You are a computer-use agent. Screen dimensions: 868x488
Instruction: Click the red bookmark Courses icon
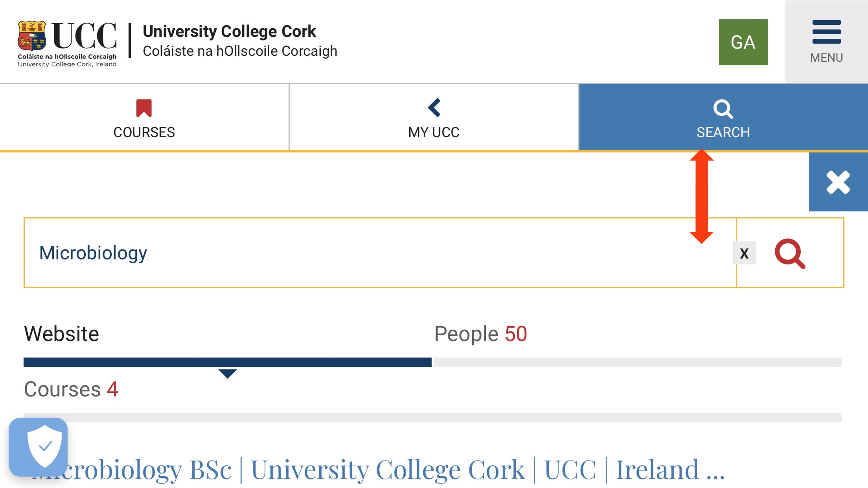point(144,108)
